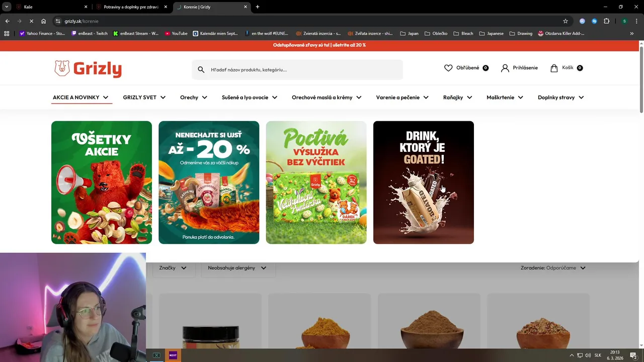Viewport: 644px width, 362px height.
Task: Expand Doplnky stravy menu
Action: coord(561,98)
